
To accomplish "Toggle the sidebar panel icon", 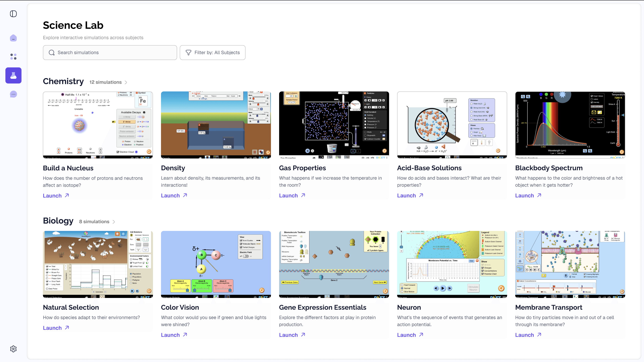I will pos(13,14).
